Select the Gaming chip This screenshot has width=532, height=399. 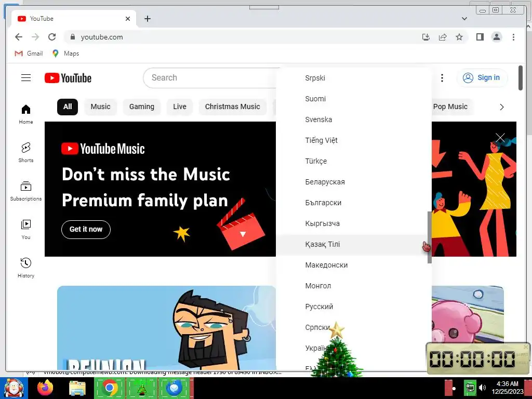(x=141, y=107)
